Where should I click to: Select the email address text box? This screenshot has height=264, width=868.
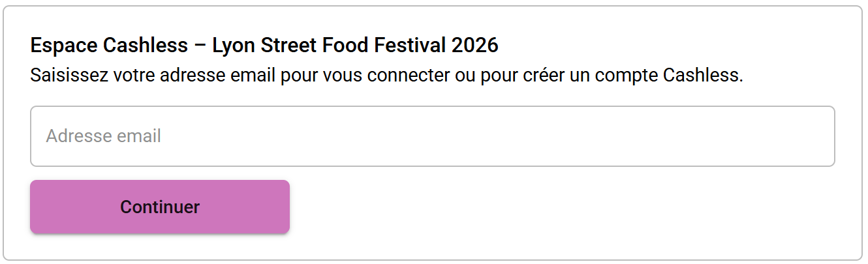pyautogui.click(x=432, y=136)
